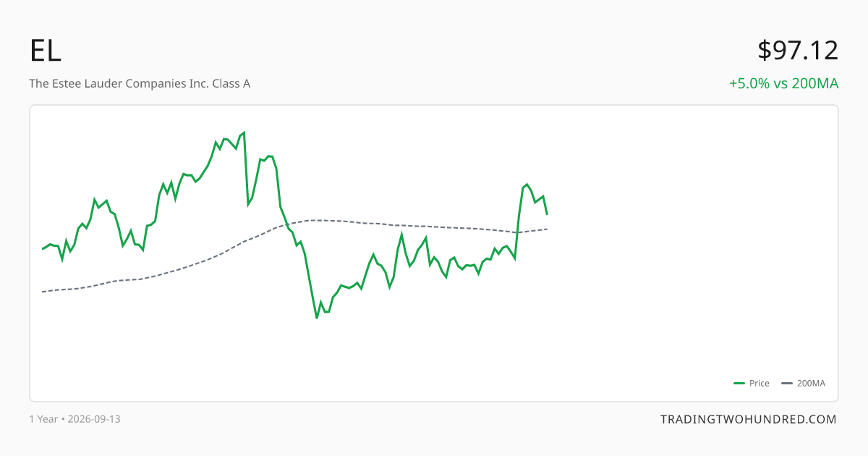Toggle the Price legend label
Viewport: 868px width, 456px height.
pos(759,384)
